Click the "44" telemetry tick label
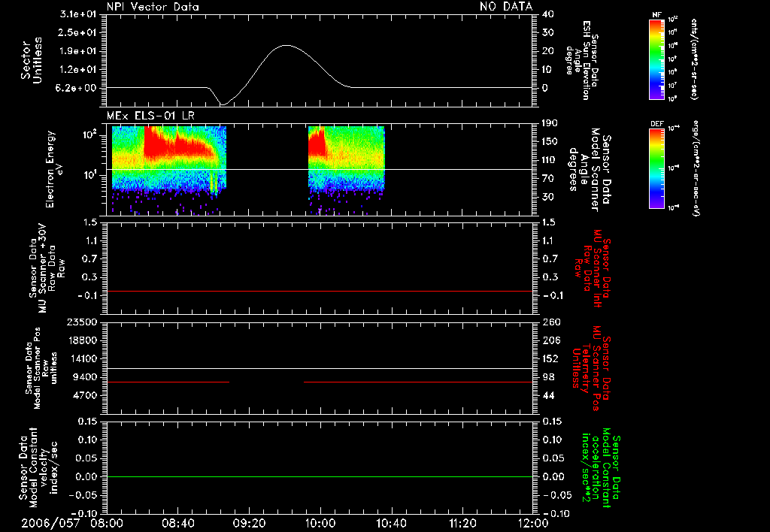Screen dimensions: 770x532 coord(548,395)
